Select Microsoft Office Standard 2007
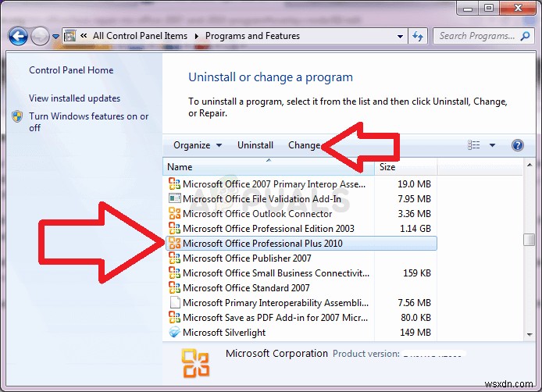The image size is (542, 392). [300, 288]
